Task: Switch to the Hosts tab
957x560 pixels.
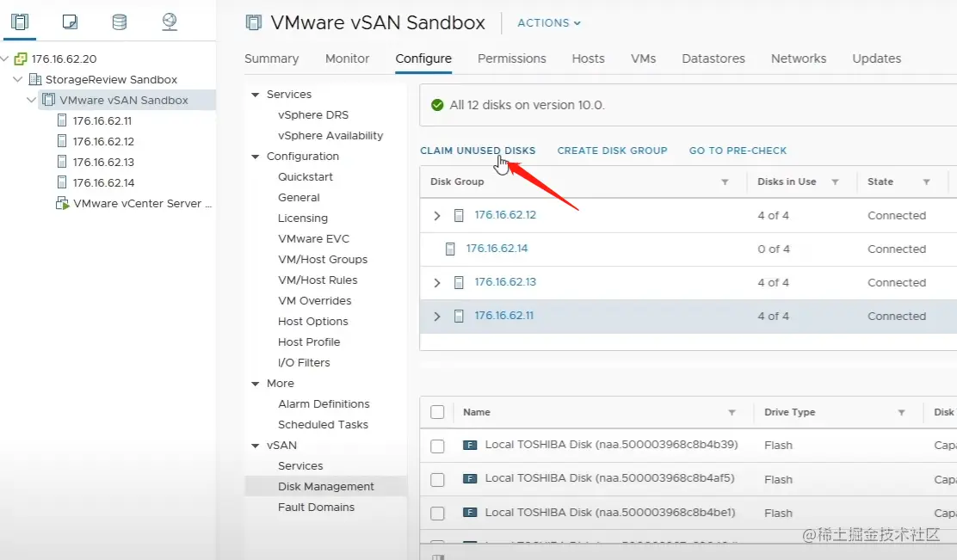Action: (x=589, y=58)
